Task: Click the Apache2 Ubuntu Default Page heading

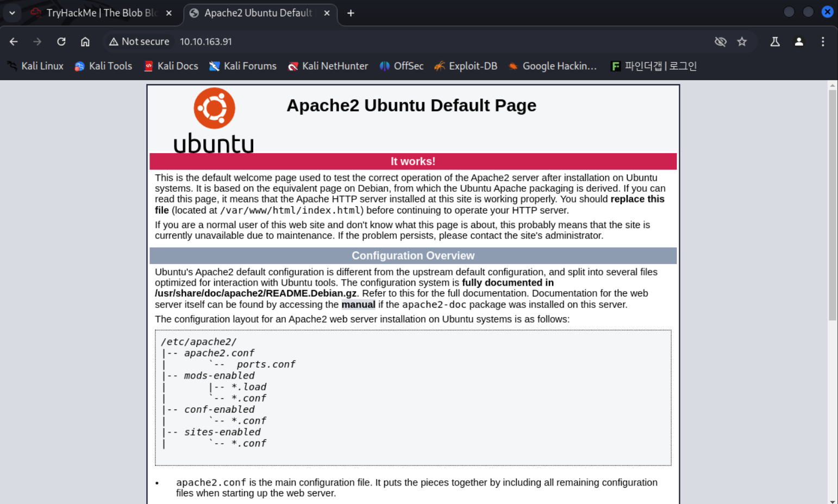Action: (x=411, y=105)
